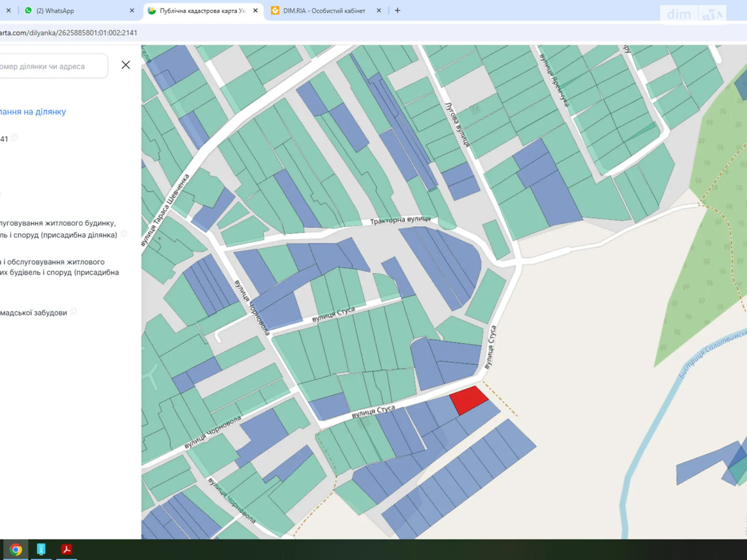The image size is (747, 560).
Task: Open a new browser tab
Action: (x=397, y=10)
